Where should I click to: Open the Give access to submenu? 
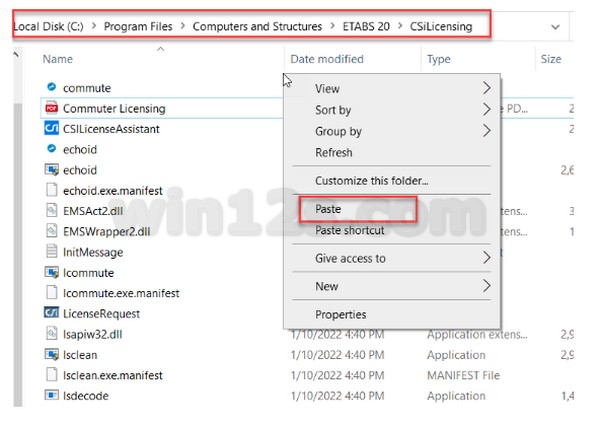(x=391, y=258)
